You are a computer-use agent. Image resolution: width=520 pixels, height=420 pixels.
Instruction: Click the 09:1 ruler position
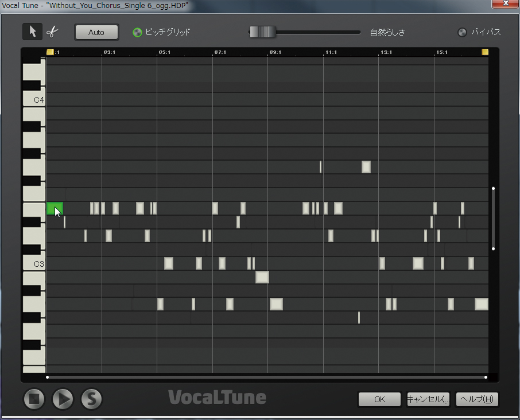[275, 52]
